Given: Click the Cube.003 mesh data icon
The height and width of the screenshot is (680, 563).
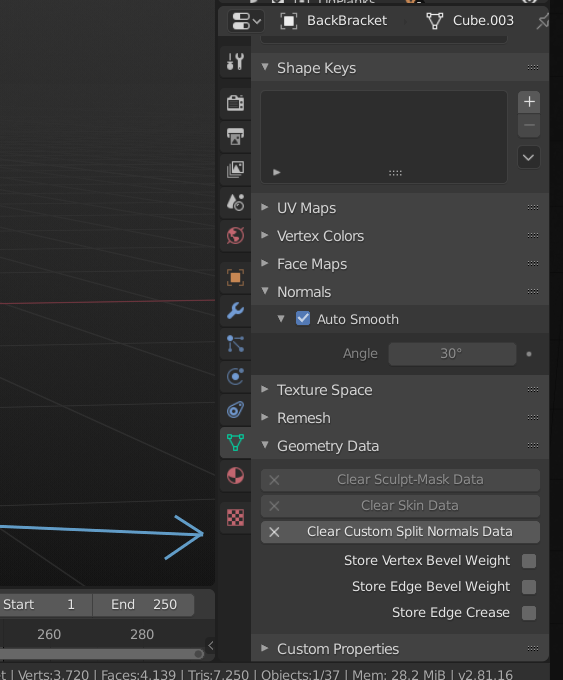Looking at the screenshot, I should (435, 21).
